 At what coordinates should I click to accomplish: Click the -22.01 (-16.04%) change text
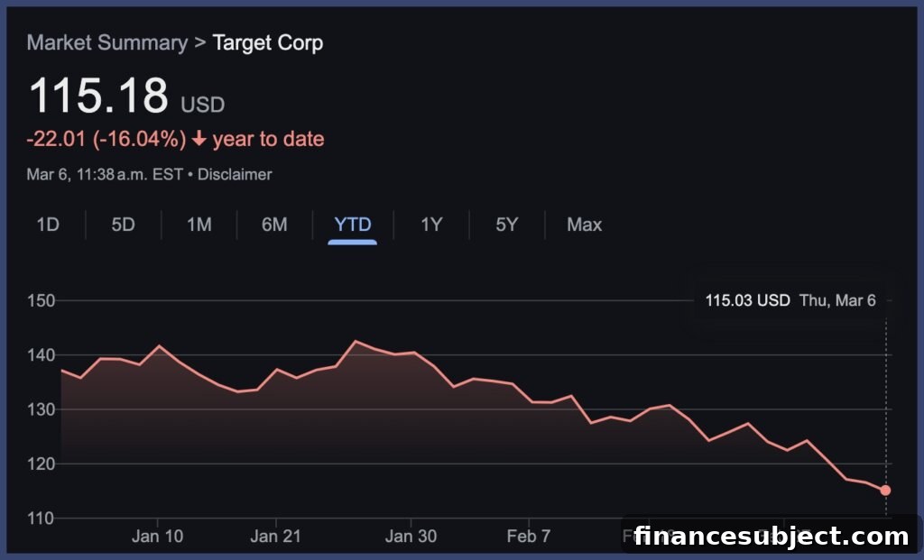(x=106, y=140)
